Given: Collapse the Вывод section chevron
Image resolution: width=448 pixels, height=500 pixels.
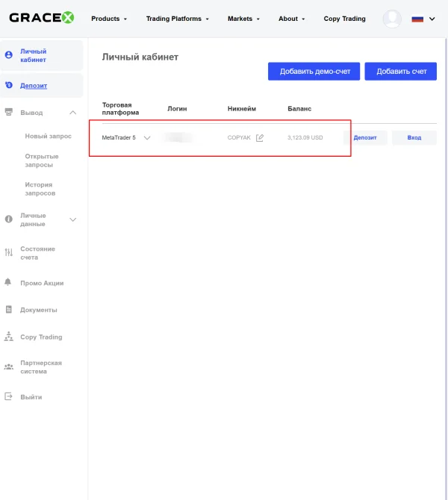Looking at the screenshot, I should [x=73, y=113].
